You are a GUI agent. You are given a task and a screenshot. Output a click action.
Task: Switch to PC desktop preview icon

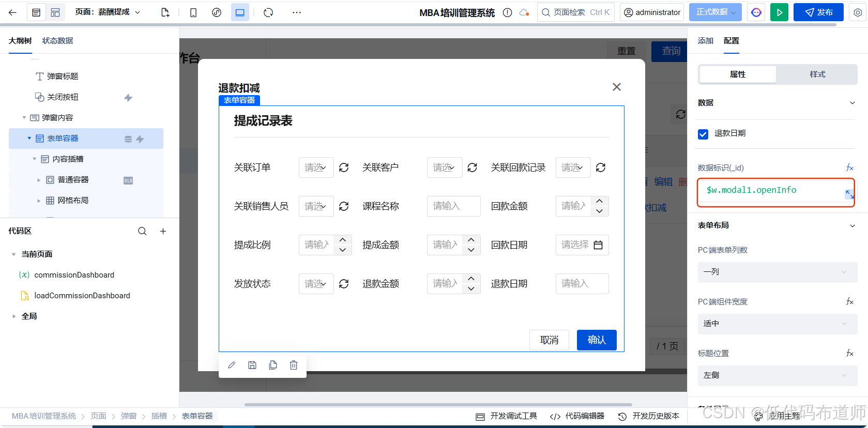point(240,12)
